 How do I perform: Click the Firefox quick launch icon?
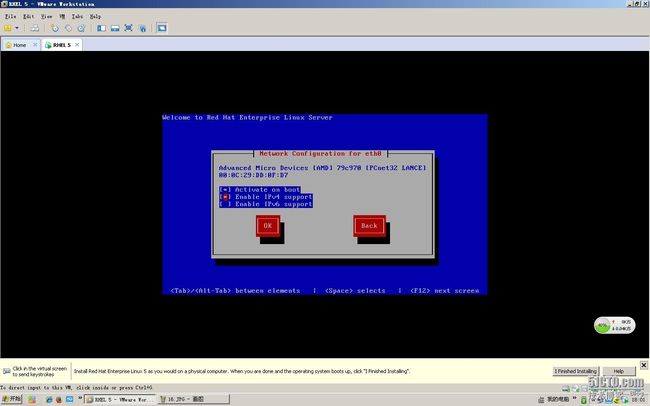pyautogui.click(x=59, y=400)
